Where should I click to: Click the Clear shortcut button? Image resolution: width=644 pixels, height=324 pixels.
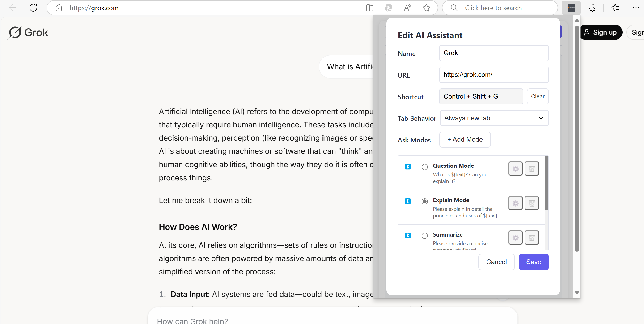coord(538,96)
